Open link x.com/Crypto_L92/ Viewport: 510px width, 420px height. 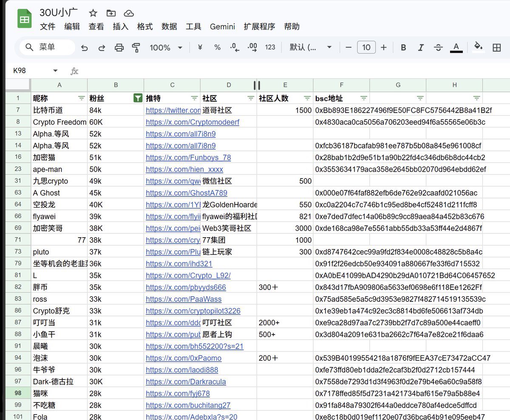coord(188,275)
